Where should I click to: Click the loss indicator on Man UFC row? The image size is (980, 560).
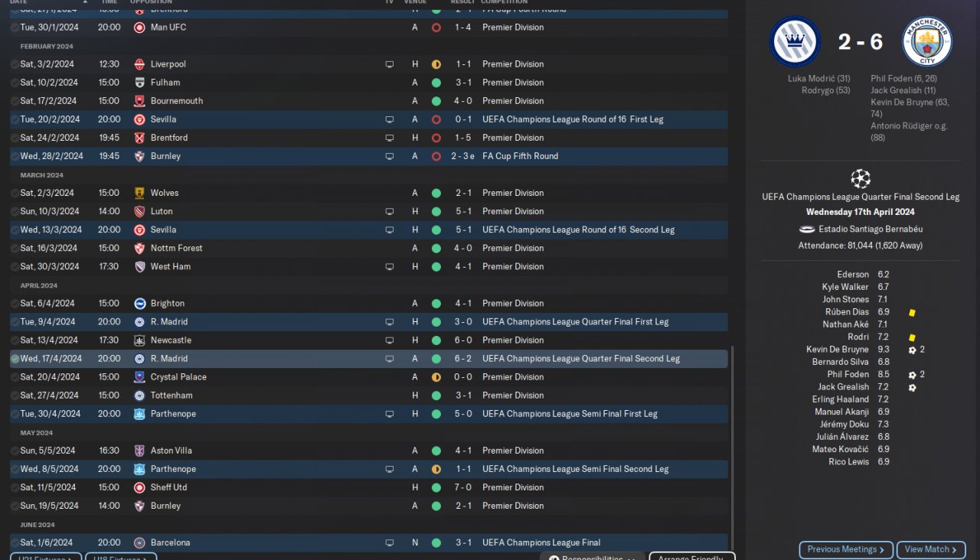[x=436, y=28]
